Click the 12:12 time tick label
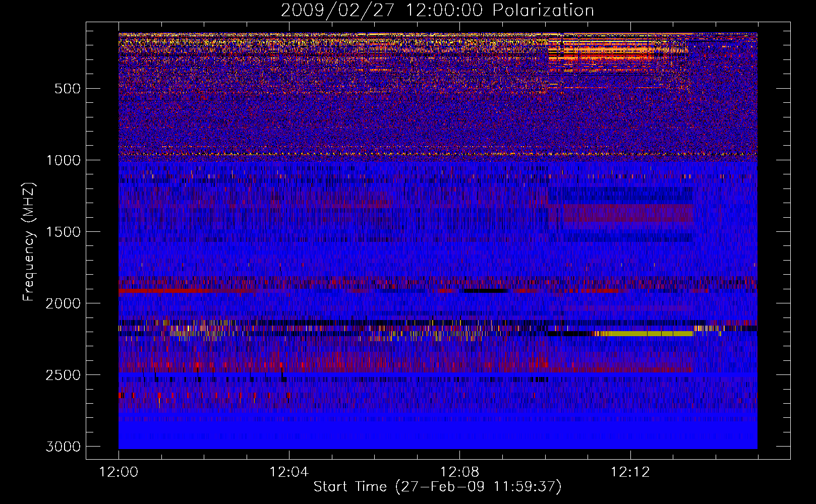 point(630,472)
